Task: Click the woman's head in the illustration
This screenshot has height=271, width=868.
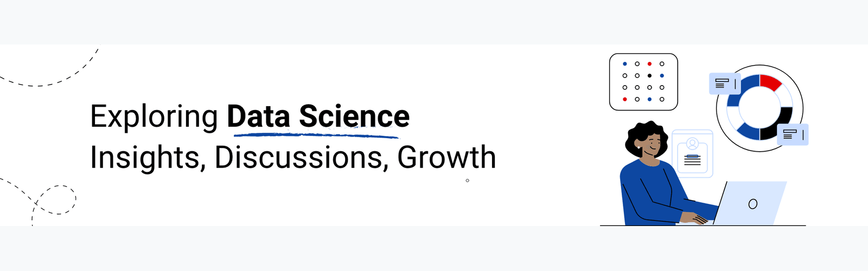Action: click(647, 140)
